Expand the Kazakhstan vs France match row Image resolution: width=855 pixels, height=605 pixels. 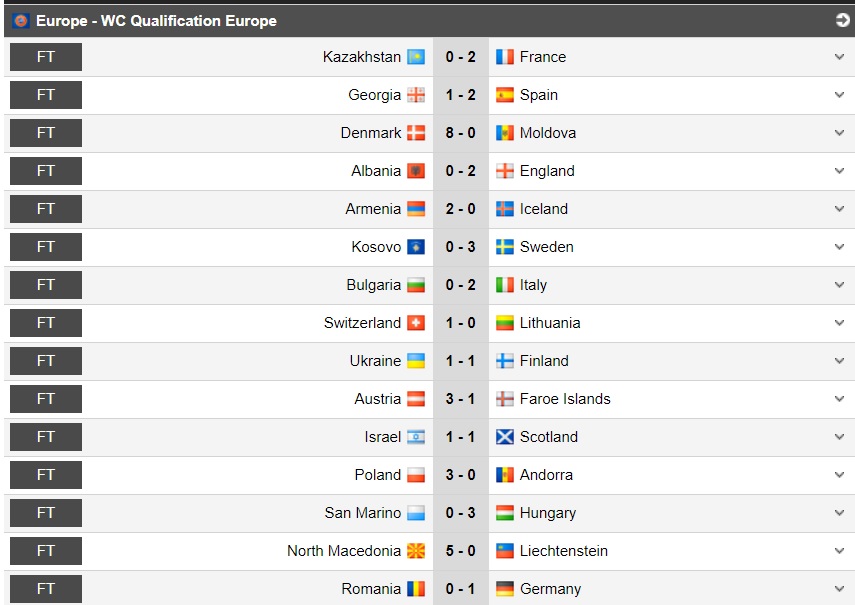tap(839, 57)
